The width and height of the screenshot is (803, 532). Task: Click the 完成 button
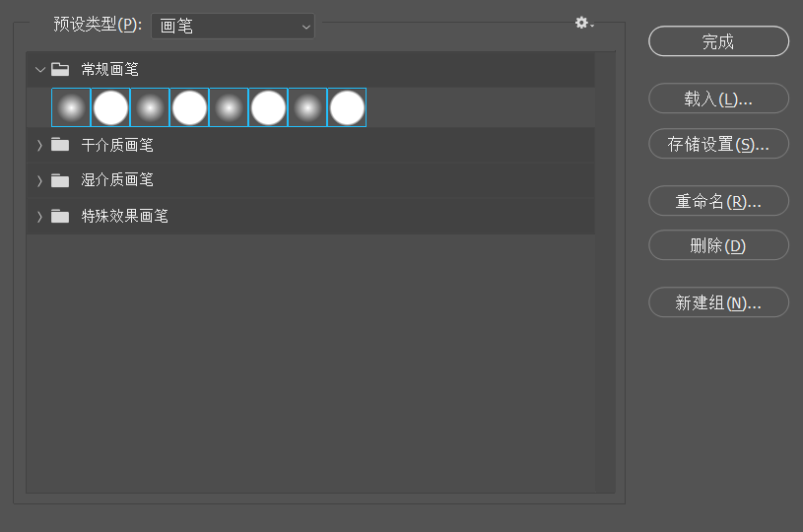(x=718, y=41)
